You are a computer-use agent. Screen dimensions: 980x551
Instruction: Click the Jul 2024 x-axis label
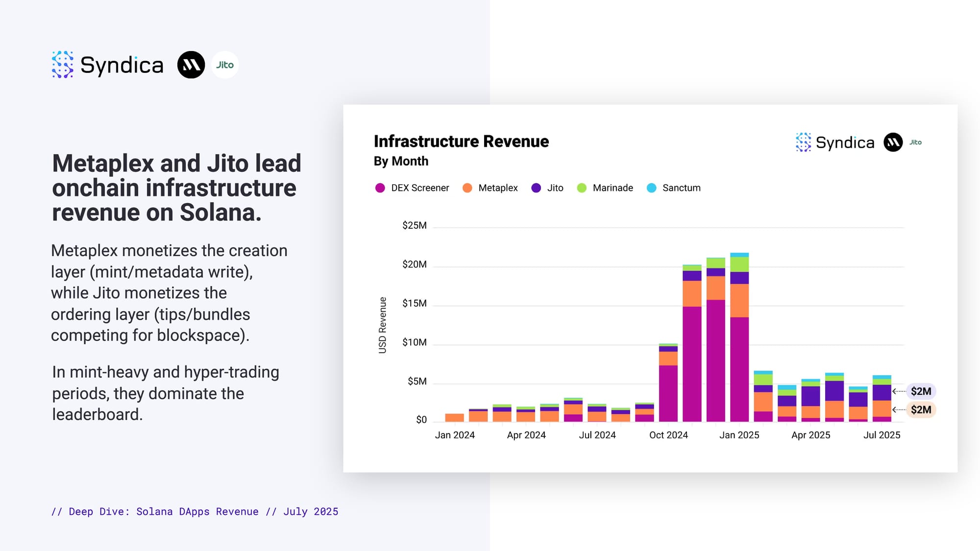[x=597, y=435]
